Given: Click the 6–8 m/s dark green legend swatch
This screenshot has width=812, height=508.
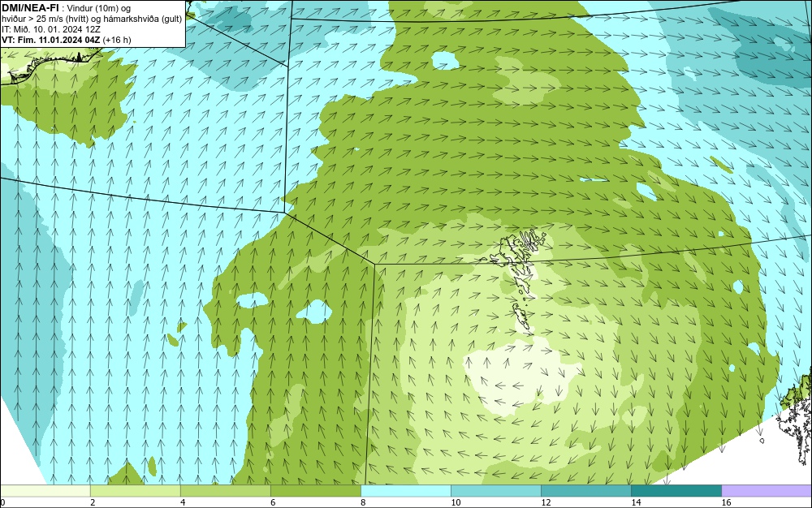Looking at the screenshot, I should (315, 491).
